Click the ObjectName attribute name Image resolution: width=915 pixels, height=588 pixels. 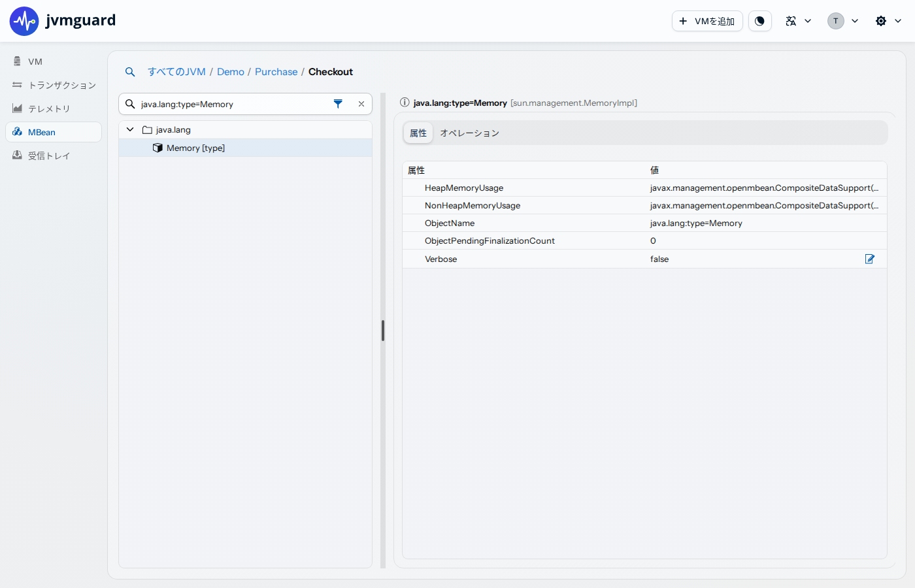(450, 223)
